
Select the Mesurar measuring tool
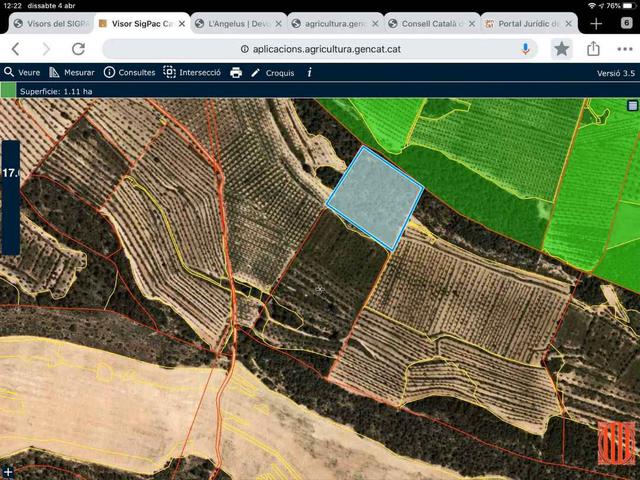point(71,72)
